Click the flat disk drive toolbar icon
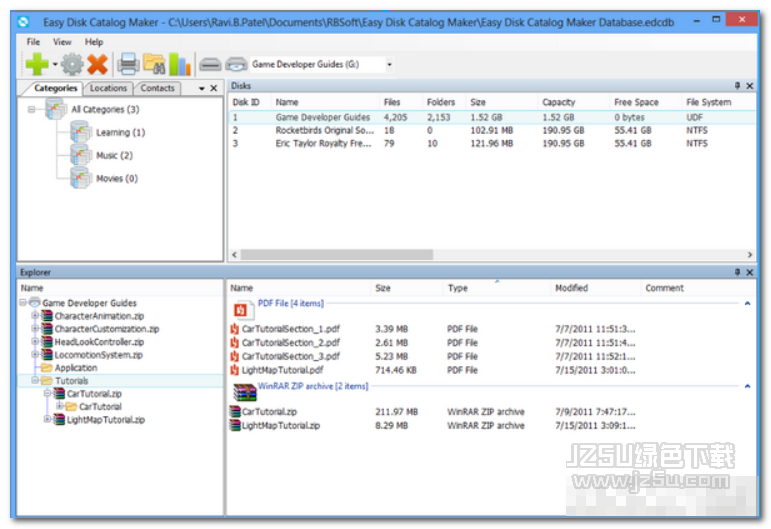 coord(210,64)
